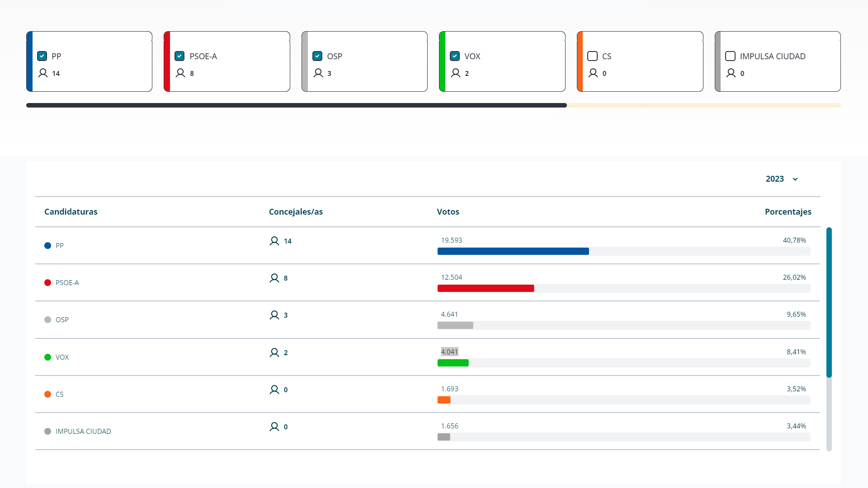Viewport: 868px width, 488px height.
Task: Click the green VOX color dot
Action: [47, 357]
